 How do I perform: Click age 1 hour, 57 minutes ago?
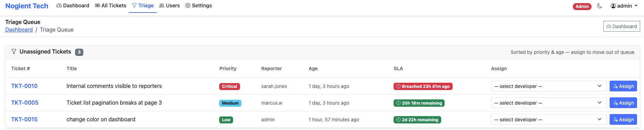[x=334, y=120]
